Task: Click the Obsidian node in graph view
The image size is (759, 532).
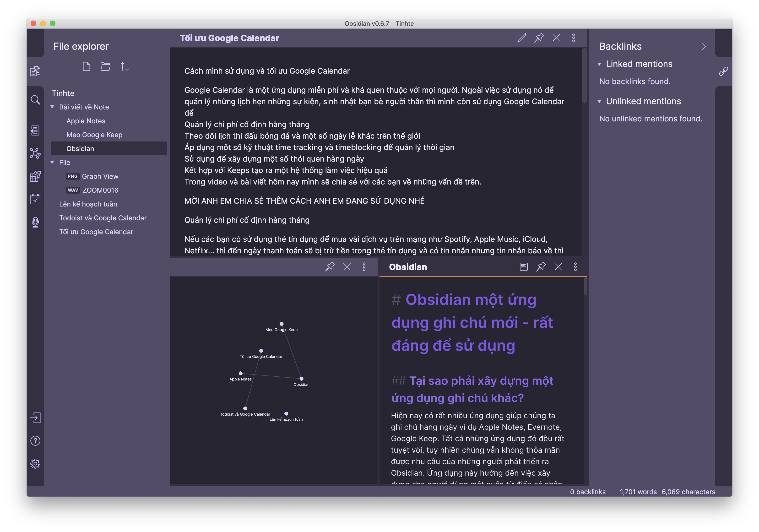Action: 301,379
